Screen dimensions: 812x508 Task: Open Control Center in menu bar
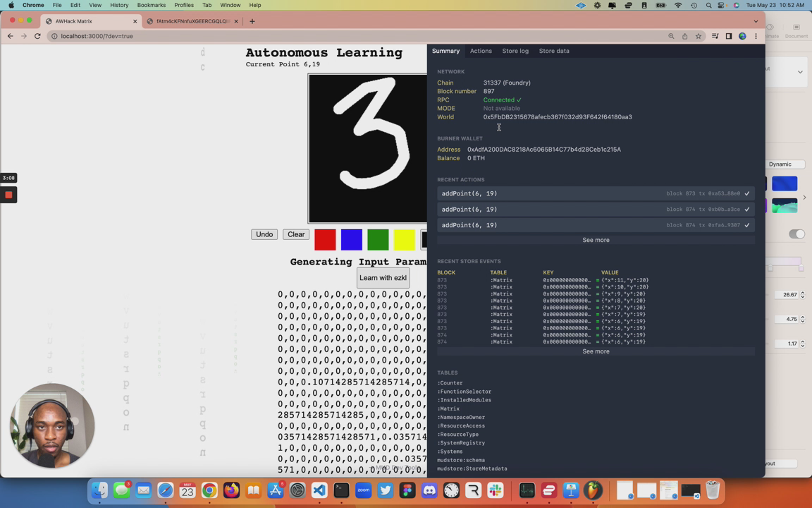pos(721,5)
